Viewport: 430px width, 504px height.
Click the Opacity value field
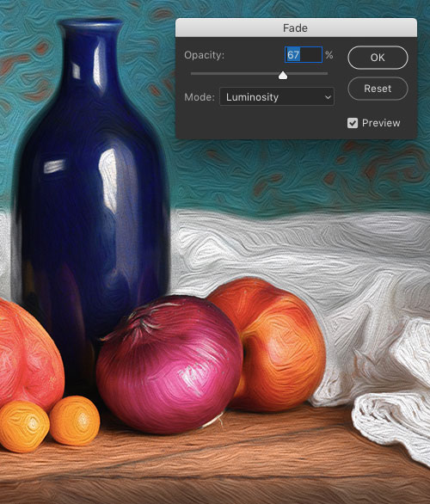click(304, 55)
